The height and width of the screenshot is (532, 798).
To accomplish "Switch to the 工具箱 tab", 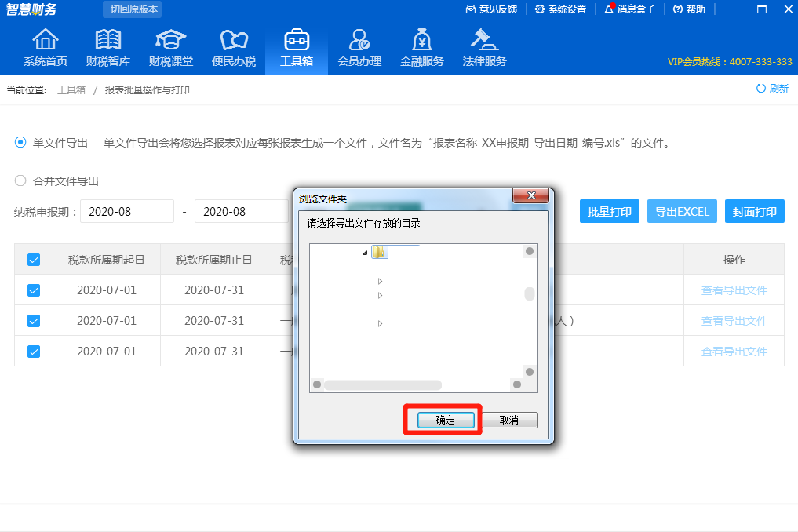I will pyautogui.click(x=296, y=46).
